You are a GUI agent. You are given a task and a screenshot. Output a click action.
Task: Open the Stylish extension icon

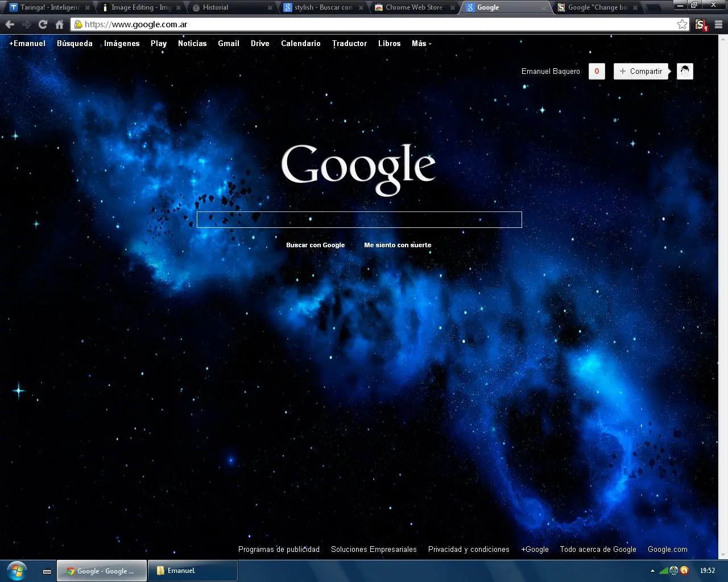coord(701,25)
